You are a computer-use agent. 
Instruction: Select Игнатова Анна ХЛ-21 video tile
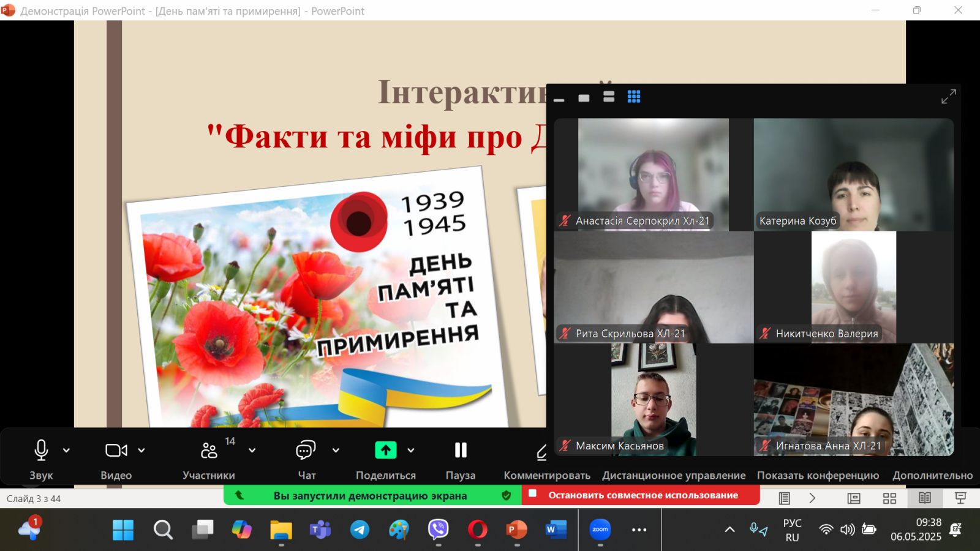point(854,400)
